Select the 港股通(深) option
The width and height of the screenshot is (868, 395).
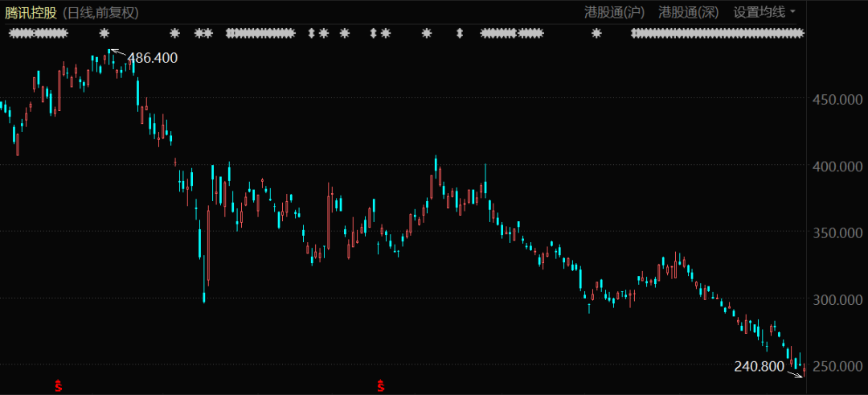(688, 12)
